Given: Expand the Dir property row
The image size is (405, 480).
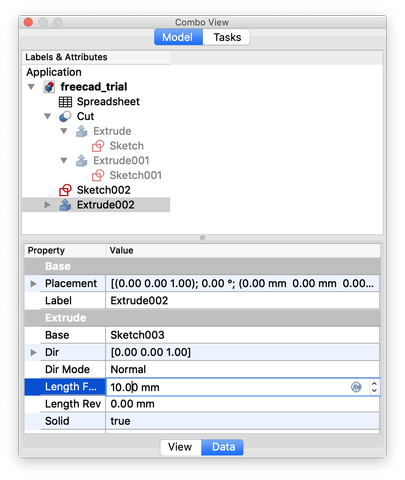Looking at the screenshot, I should tap(33, 352).
